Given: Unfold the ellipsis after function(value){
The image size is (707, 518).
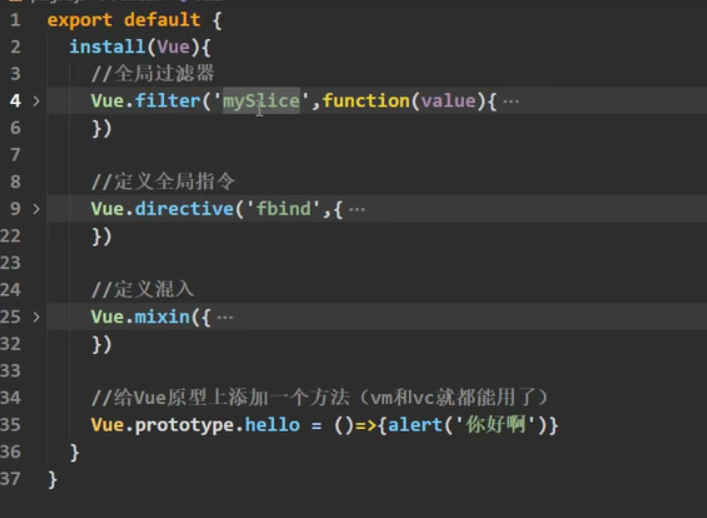Looking at the screenshot, I should [511, 101].
